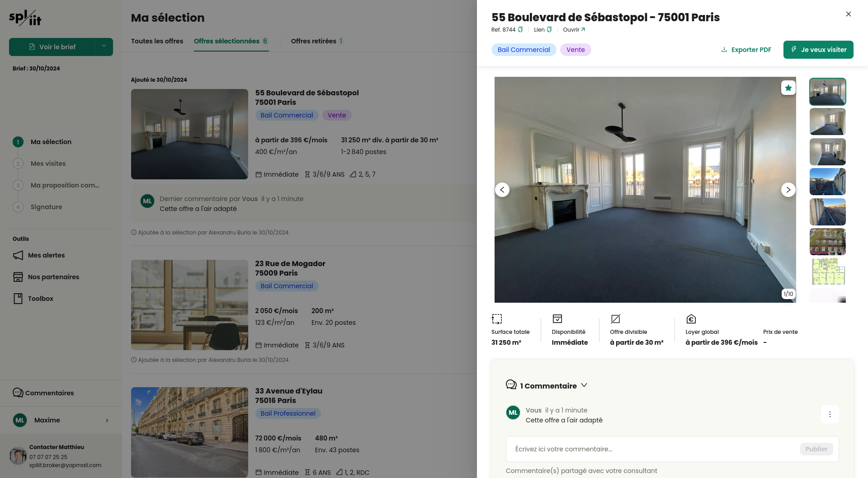Viewport: 868px width, 478px height.
Task: Select the Offres sélectionnées tab
Action: [x=231, y=41]
